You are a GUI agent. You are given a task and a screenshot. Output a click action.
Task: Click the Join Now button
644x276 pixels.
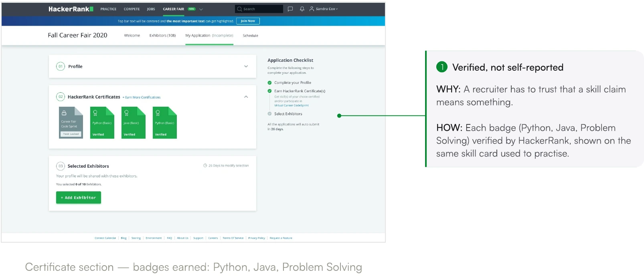click(248, 21)
